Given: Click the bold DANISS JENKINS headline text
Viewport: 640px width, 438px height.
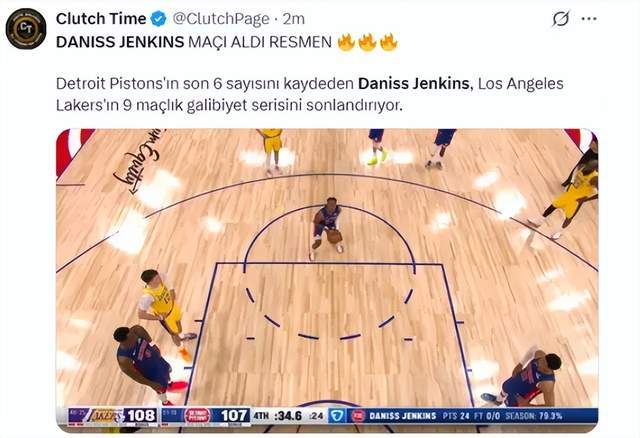Looking at the screenshot, I should coord(120,42).
